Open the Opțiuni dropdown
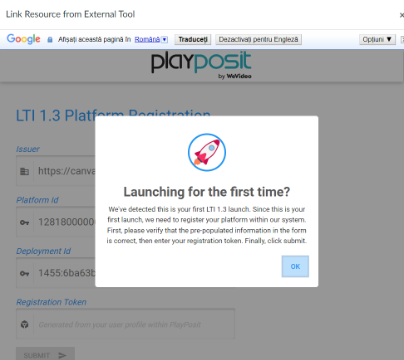Viewport: 404px width, 360px height. coord(377,39)
